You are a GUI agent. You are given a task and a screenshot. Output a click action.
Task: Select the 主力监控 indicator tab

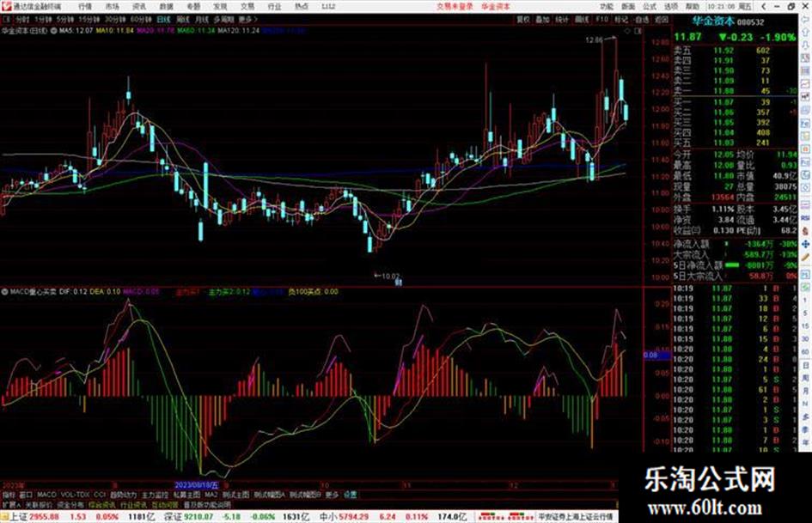[x=155, y=495]
